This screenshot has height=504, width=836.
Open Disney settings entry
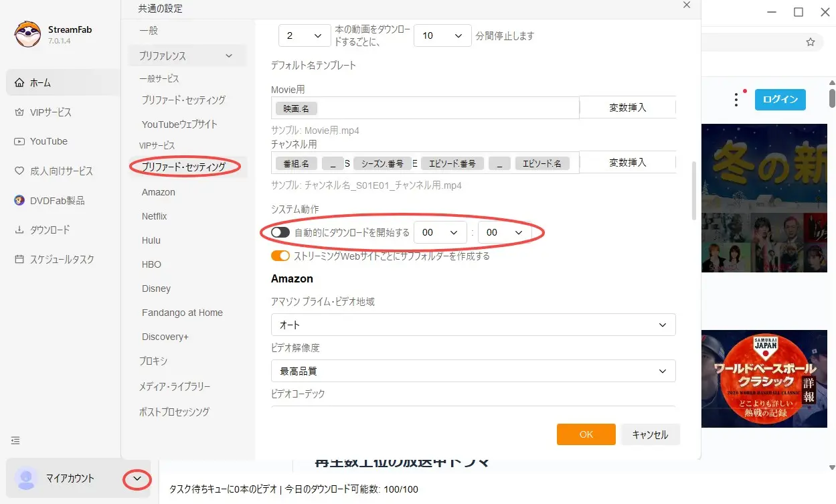(156, 288)
